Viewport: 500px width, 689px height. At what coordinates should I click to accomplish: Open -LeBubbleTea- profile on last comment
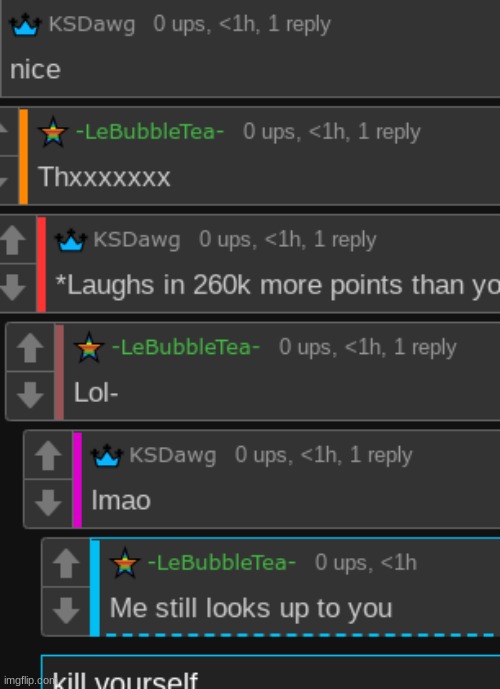222,562
